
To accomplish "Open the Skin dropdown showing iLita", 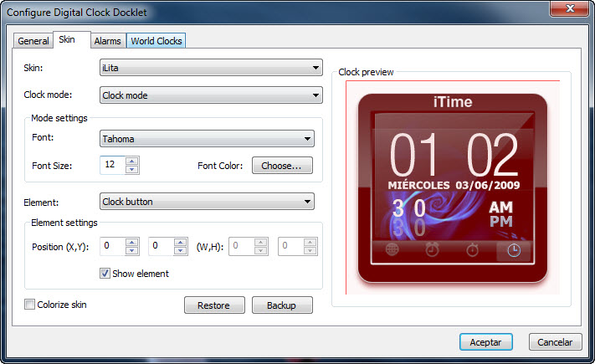I will pos(211,68).
